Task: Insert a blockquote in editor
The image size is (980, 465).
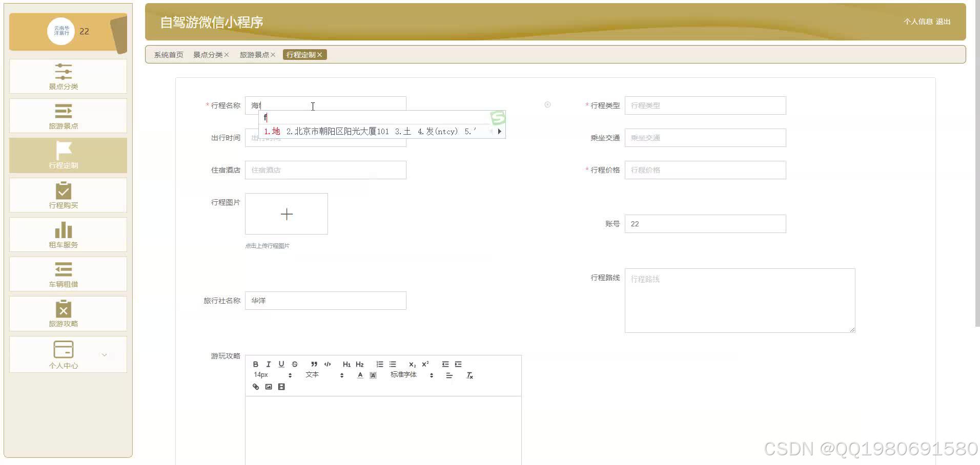Action: coord(314,364)
